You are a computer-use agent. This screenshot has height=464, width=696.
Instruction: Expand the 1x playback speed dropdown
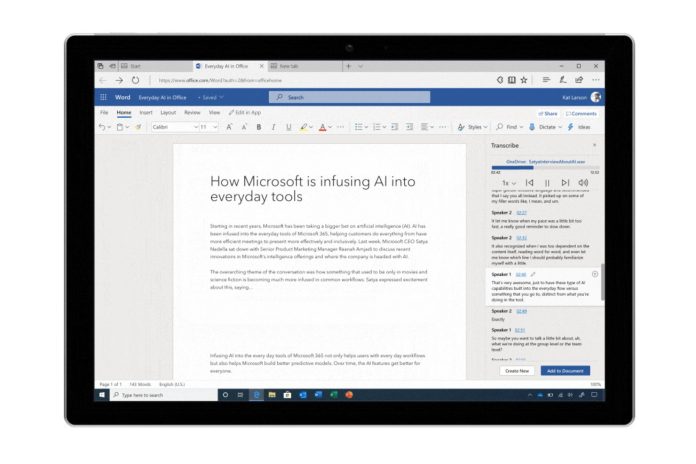509,183
